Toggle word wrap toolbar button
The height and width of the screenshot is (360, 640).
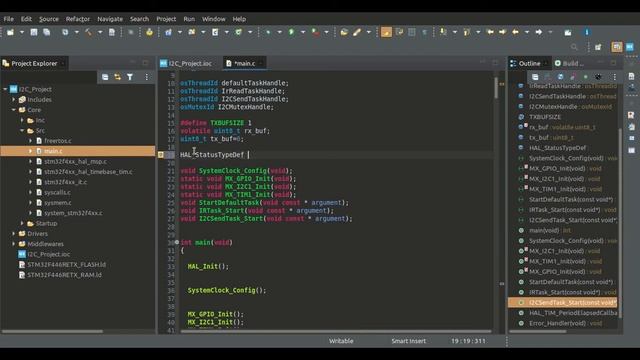point(399,32)
